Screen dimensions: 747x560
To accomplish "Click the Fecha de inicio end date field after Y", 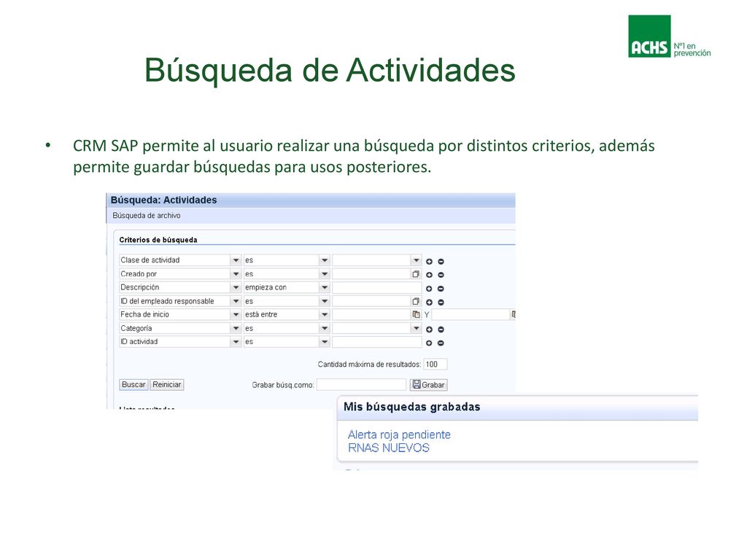I will [x=471, y=314].
